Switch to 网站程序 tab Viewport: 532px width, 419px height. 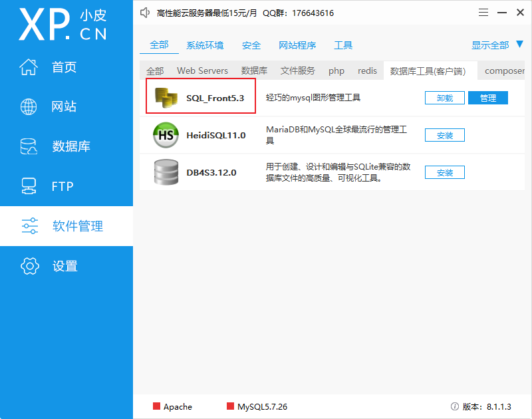pos(297,45)
